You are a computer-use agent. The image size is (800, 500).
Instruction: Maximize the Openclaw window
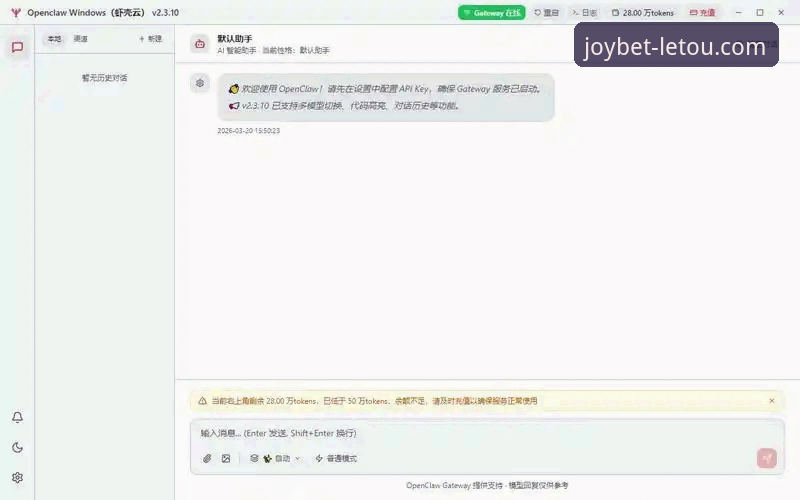click(x=760, y=13)
